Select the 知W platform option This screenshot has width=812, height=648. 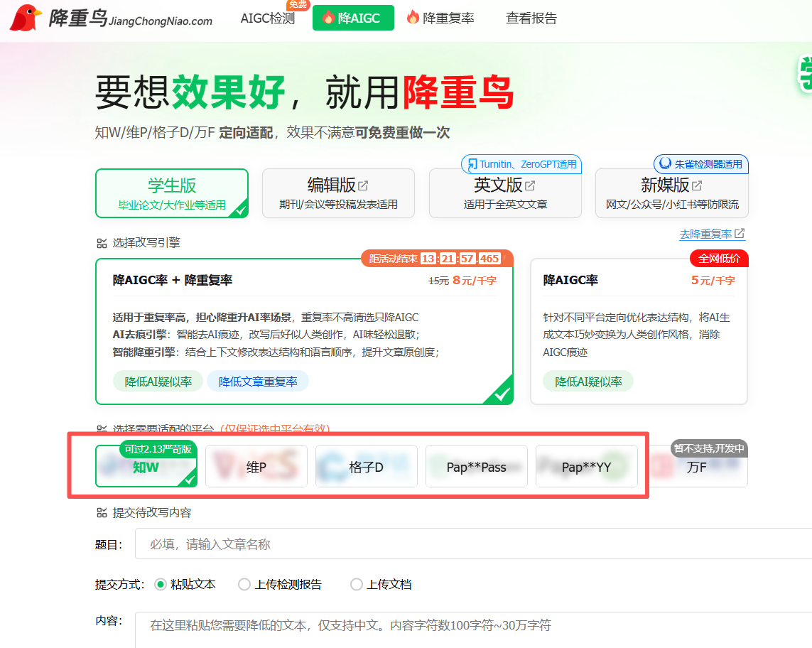(146, 466)
